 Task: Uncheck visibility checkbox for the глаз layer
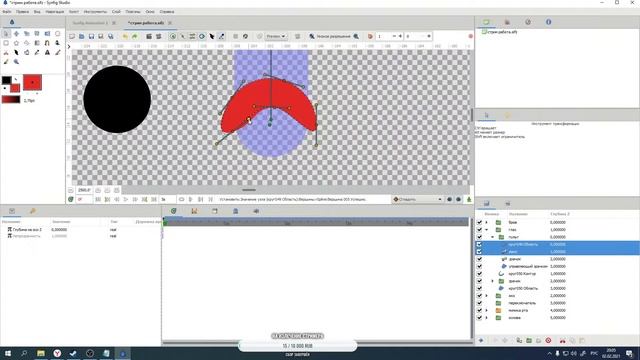click(x=479, y=230)
